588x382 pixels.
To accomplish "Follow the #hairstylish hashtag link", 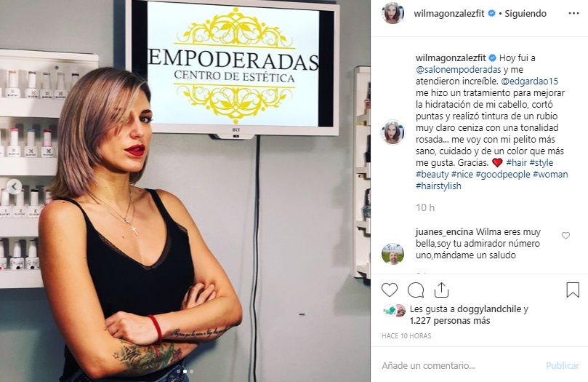I will click(x=438, y=186).
